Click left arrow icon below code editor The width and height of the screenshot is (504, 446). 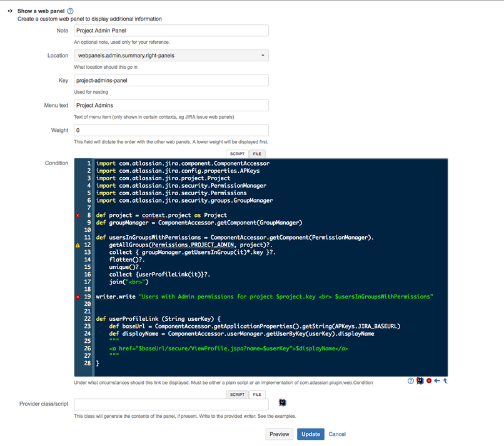437,381
